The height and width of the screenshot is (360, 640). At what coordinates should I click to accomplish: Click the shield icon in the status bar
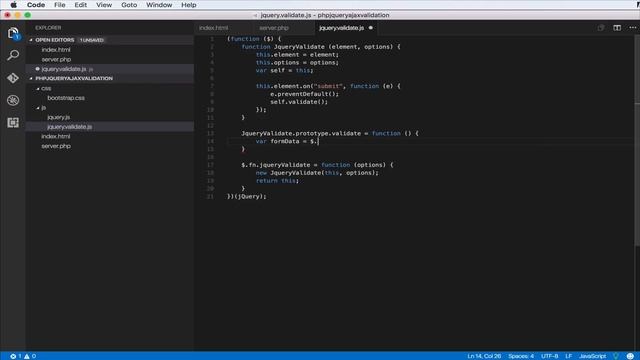click(616, 356)
